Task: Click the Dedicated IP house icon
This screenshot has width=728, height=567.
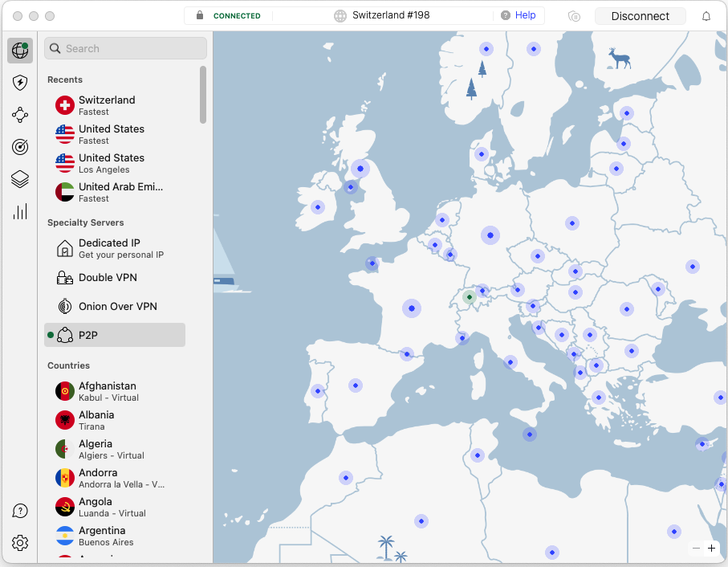Action: pos(65,248)
